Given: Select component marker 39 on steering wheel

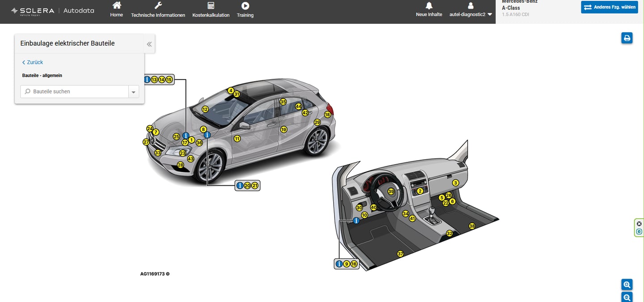Looking at the screenshot, I should tap(391, 191).
